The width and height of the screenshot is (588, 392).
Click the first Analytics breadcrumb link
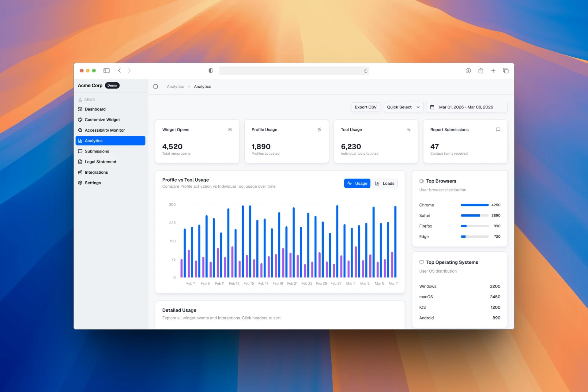pyautogui.click(x=175, y=87)
